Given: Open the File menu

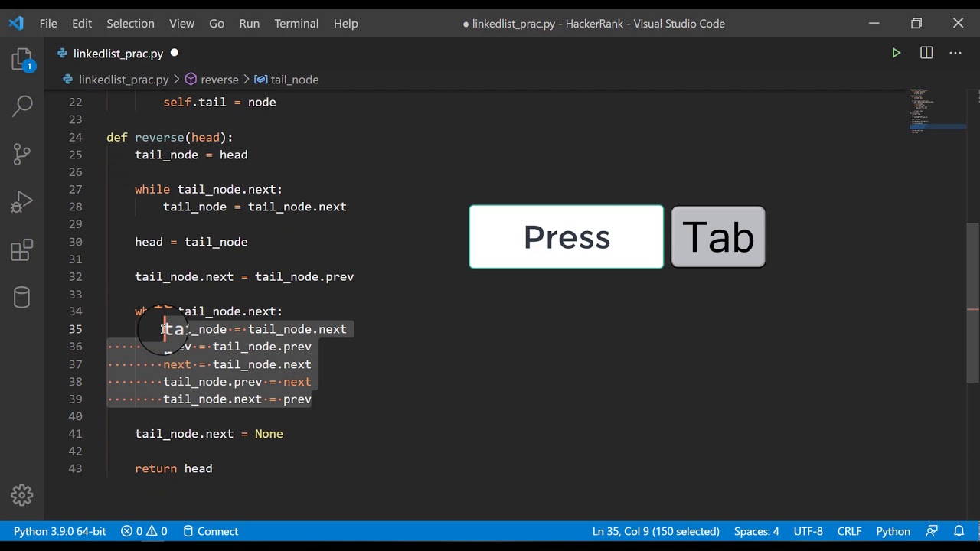Looking at the screenshot, I should (48, 23).
